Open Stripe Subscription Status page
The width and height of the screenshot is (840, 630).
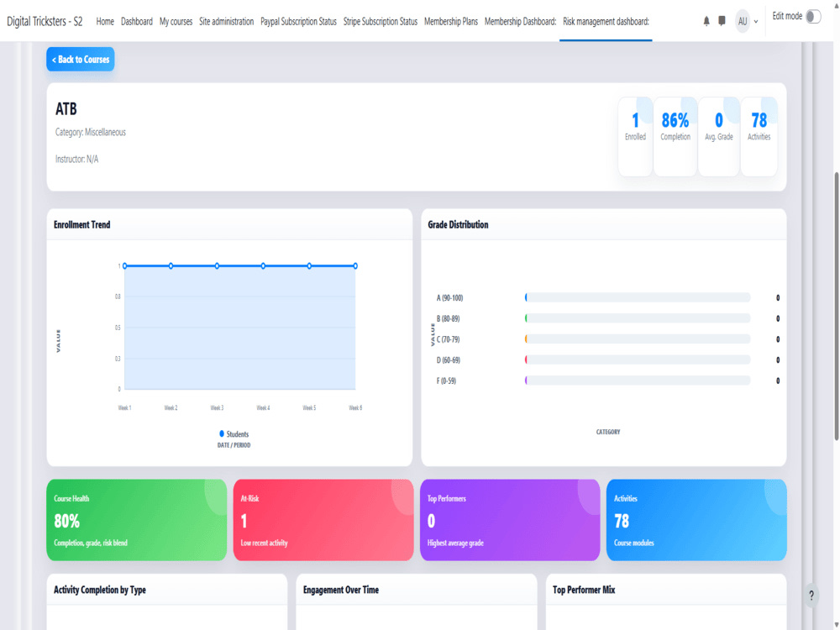[x=381, y=22]
